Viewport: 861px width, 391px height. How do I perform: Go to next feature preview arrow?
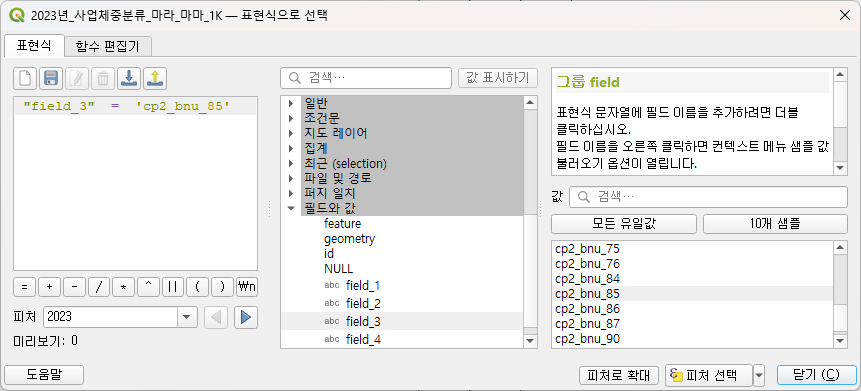(246, 317)
